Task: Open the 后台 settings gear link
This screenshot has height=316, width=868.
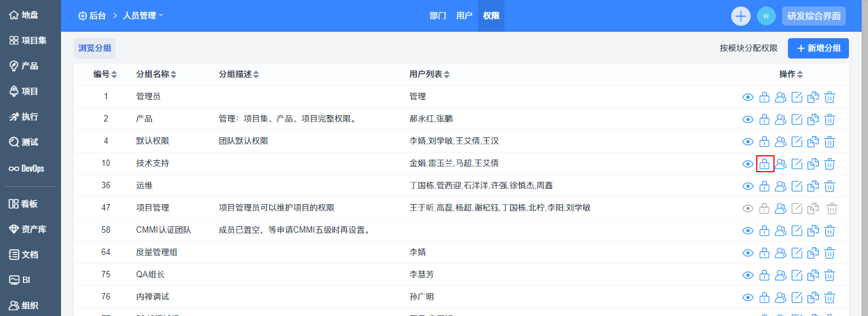Action: pyautogui.click(x=92, y=16)
